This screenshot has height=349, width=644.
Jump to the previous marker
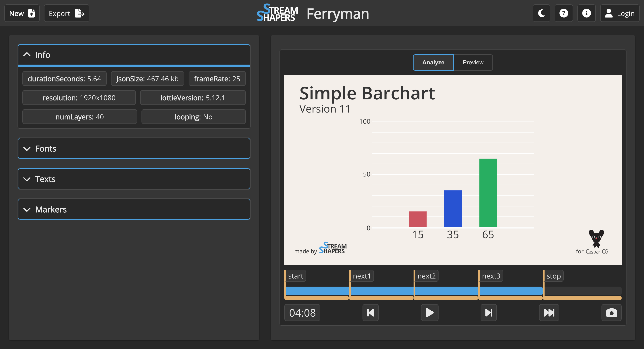pos(370,312)
